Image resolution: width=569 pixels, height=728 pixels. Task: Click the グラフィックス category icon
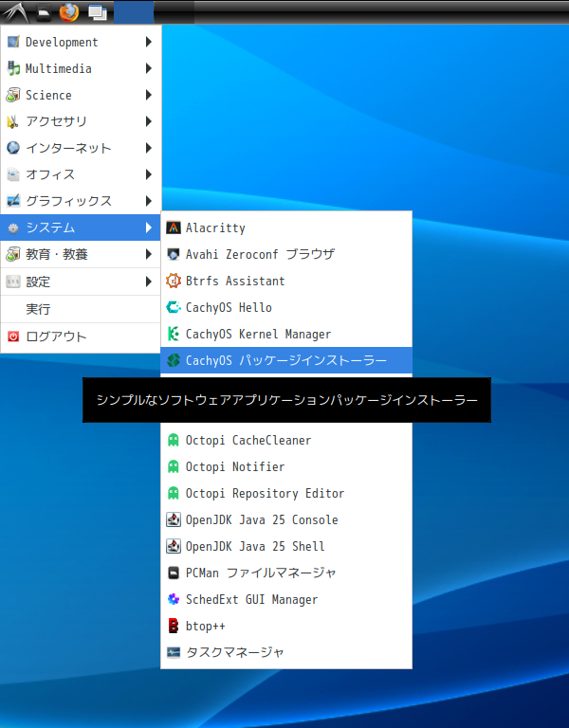pyautogui.click(x=13, y=201)
